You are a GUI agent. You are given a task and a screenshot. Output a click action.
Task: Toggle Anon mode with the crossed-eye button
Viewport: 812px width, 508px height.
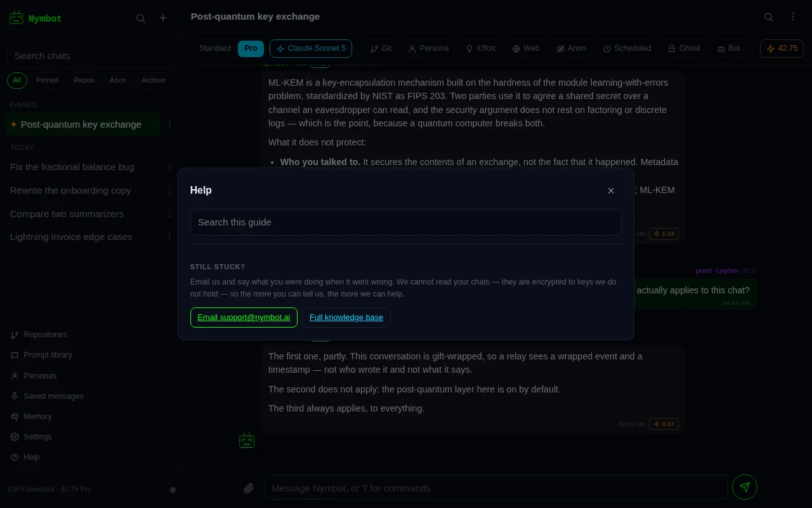coord(571,48)
